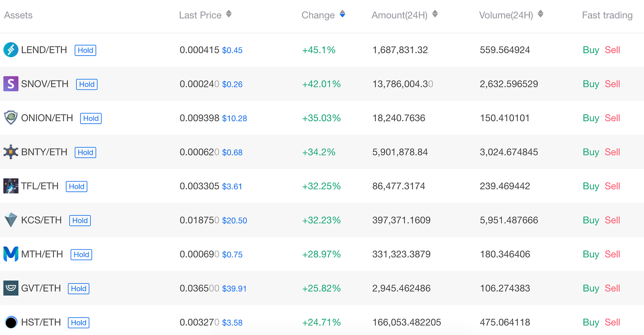The width and height of the screenshot is (644, 335).
Task: Click the ONION shield icon
Action: click(x=11, y=118)
